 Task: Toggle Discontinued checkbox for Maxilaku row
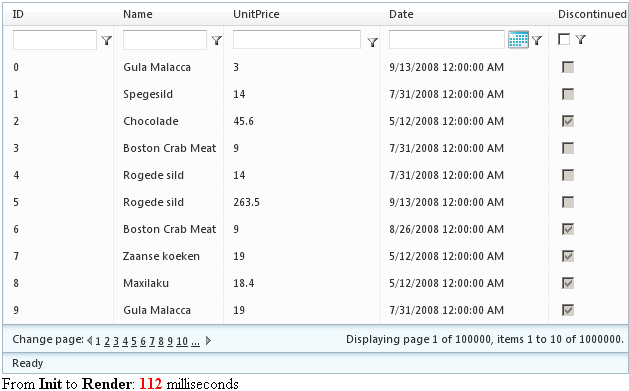[x=568, y=283]
